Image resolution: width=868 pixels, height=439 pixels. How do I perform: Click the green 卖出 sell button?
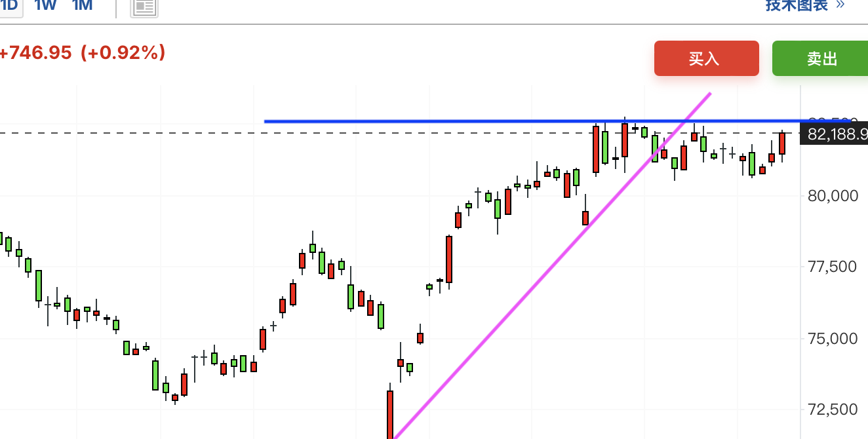click(x=820, y=58)
